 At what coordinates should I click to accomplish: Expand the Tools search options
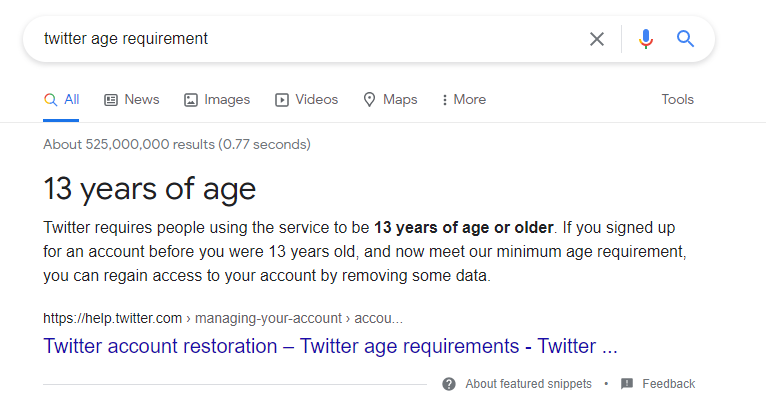[x=677, y=100]
